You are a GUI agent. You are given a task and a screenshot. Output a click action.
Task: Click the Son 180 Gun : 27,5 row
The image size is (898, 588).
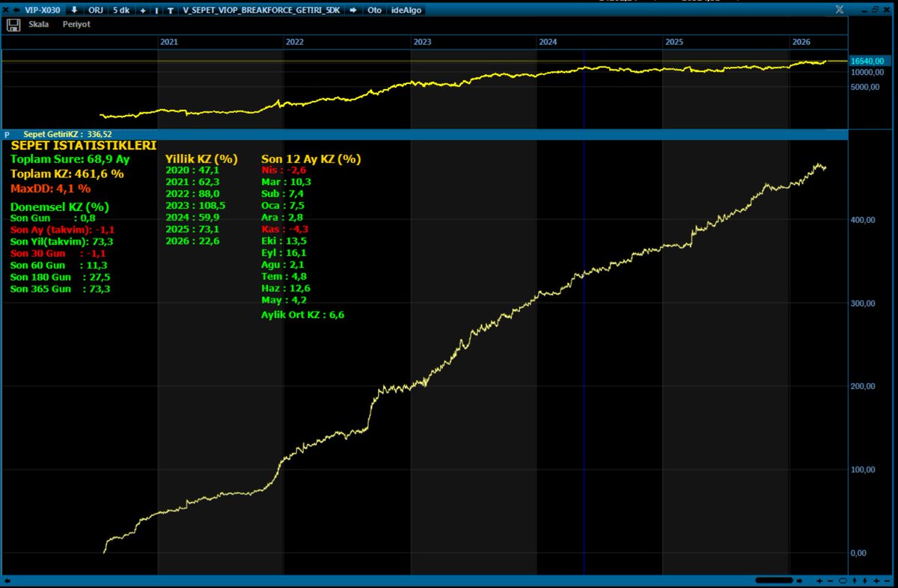61,278
